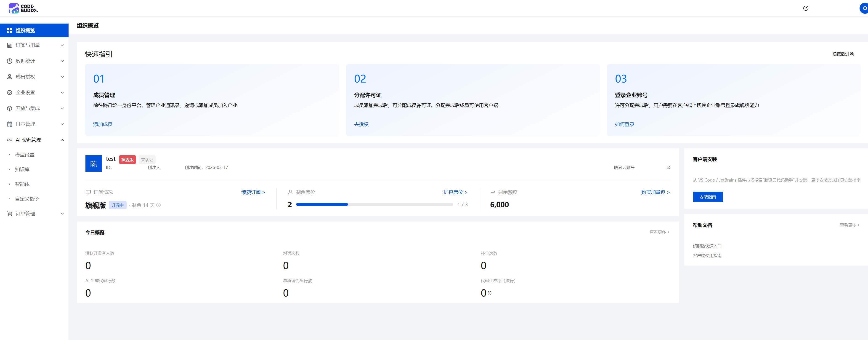Hide the quick guide via 隐藏指引
Viewport: 868px width, 340px height.
coord(843,54)
